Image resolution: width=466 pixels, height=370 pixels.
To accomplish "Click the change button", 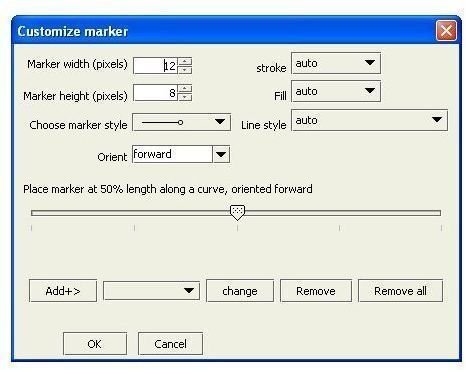I will point(240,291).
